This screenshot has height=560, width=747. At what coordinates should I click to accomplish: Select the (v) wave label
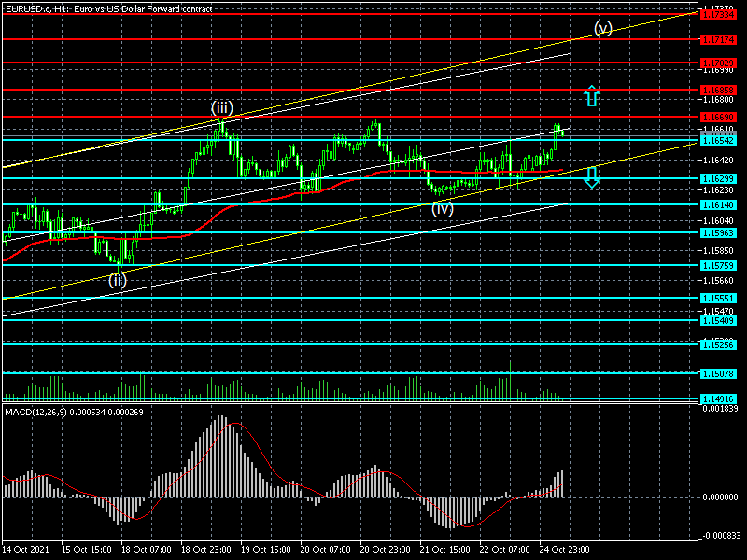click(x=603, y=28)
